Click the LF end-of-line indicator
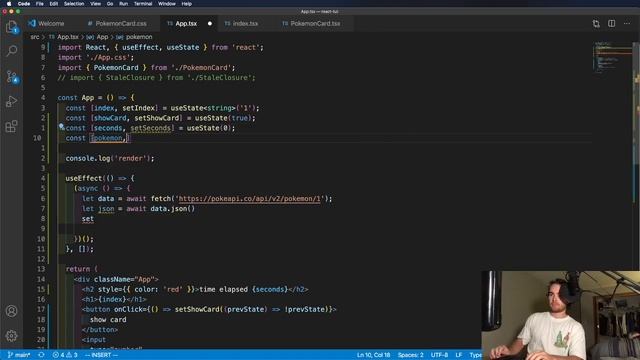 click(x=459, y=355)
